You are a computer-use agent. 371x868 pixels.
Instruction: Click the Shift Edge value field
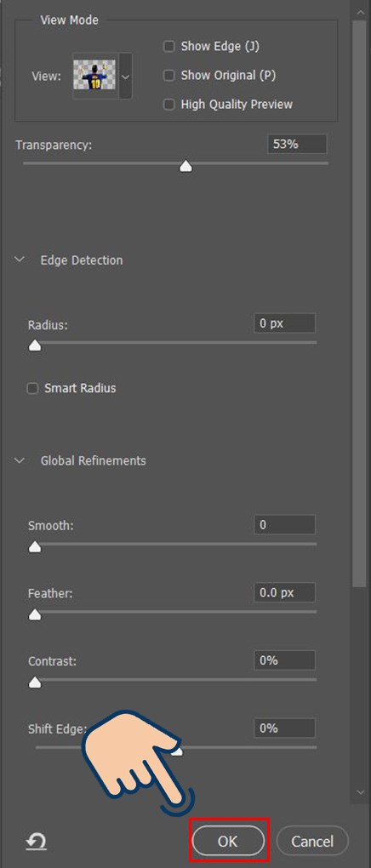[284, 728]
